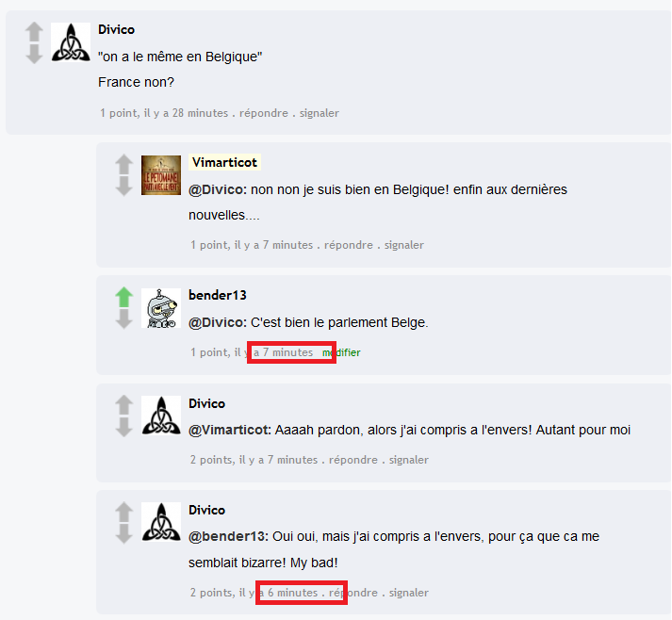Click 'signaler' under Vimarticot's comment
This screenshot has width=672, height=620.
click(x=404, y=245)
